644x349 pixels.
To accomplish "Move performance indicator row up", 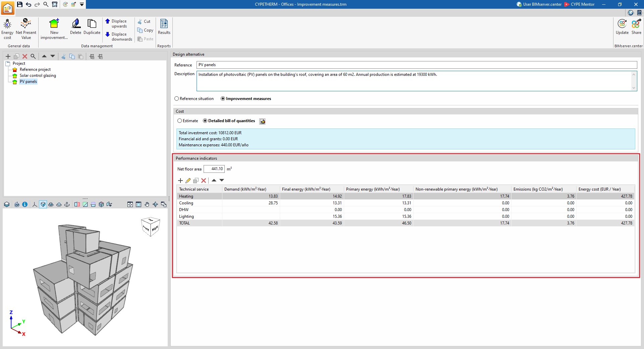I will click(214, 181).
